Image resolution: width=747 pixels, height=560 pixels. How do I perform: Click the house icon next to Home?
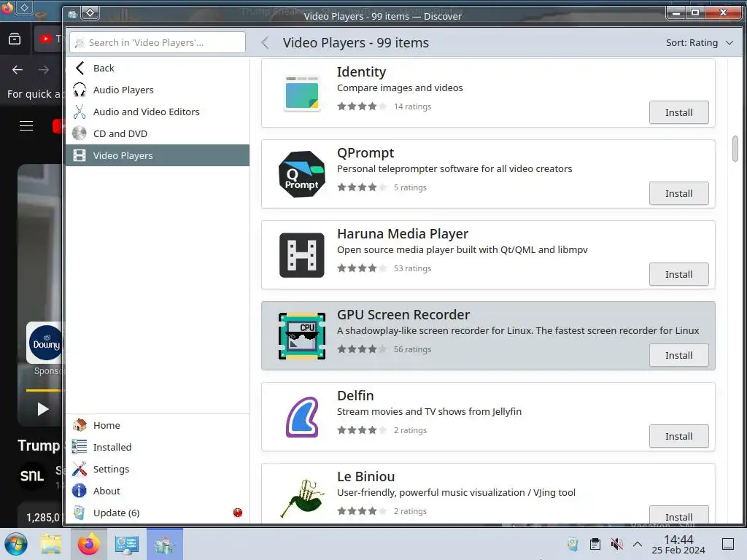click(x=80, y=425)
